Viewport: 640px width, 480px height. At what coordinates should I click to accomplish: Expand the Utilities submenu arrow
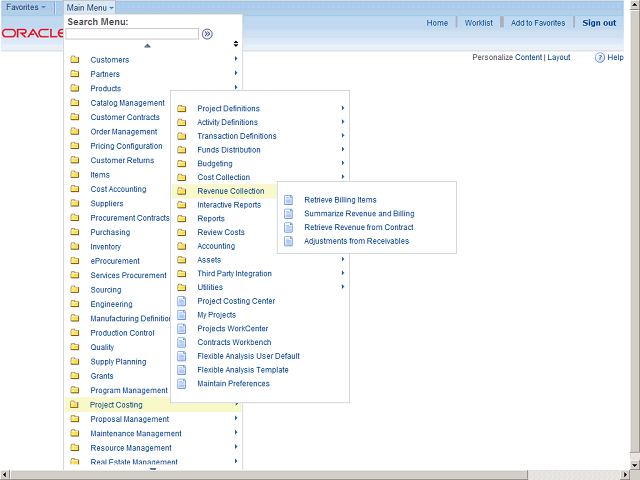342,287
